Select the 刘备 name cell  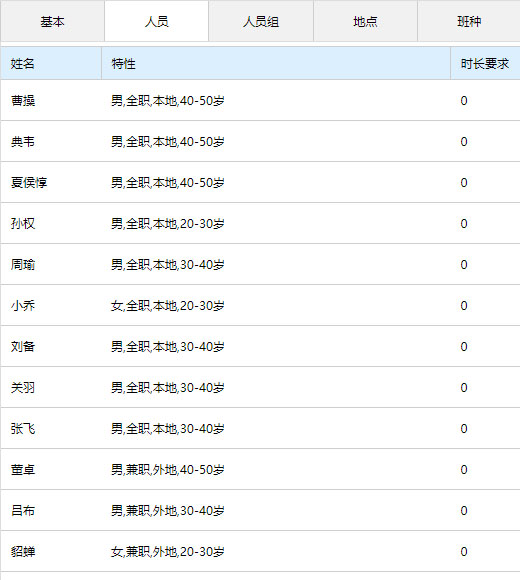tap(51, 347)
